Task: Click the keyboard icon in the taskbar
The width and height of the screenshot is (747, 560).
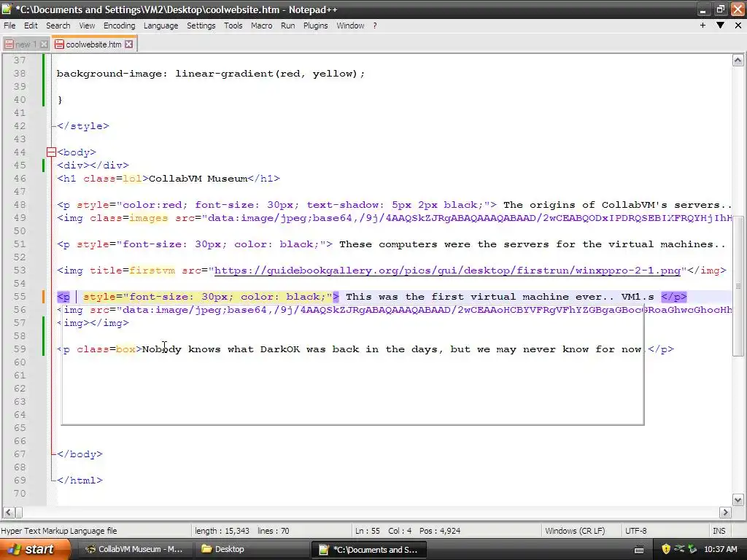Action: pos(639,550)
